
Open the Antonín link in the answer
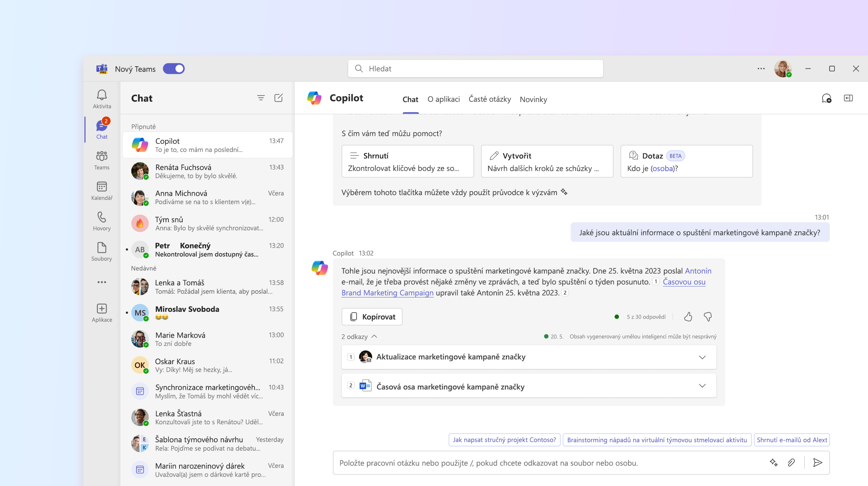point(698,271)
